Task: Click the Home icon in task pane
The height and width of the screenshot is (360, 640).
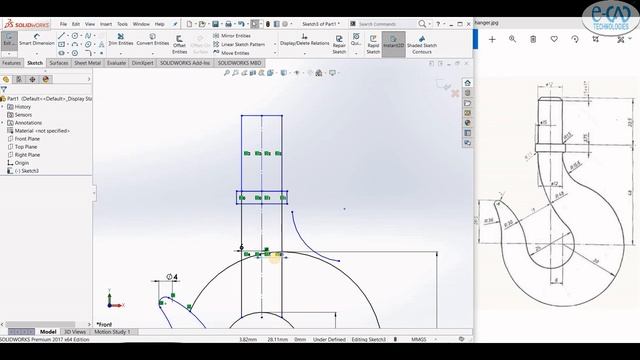Action: (x=468, y=83)
